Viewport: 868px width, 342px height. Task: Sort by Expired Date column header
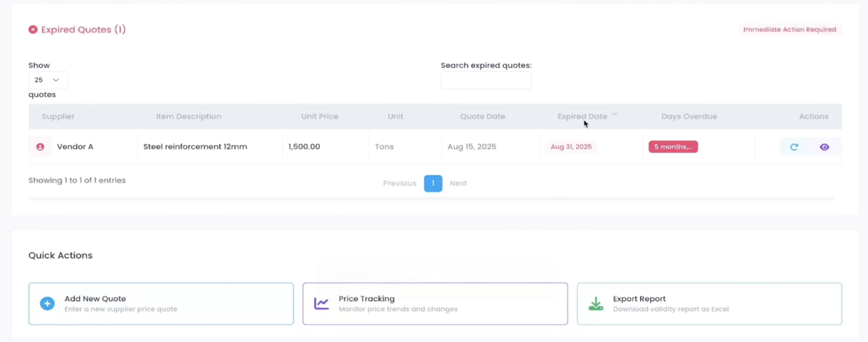[582, 116]
